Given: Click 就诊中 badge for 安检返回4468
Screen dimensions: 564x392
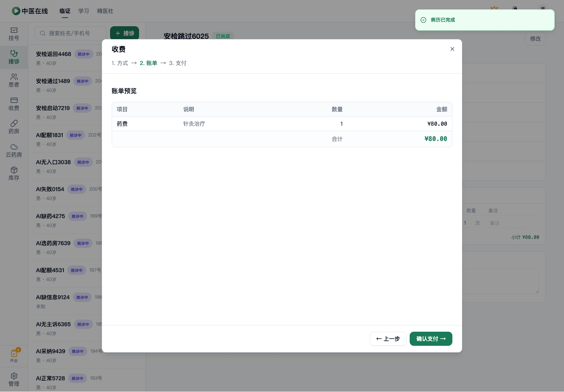Looking at the screenshot, I should point(83,54).
